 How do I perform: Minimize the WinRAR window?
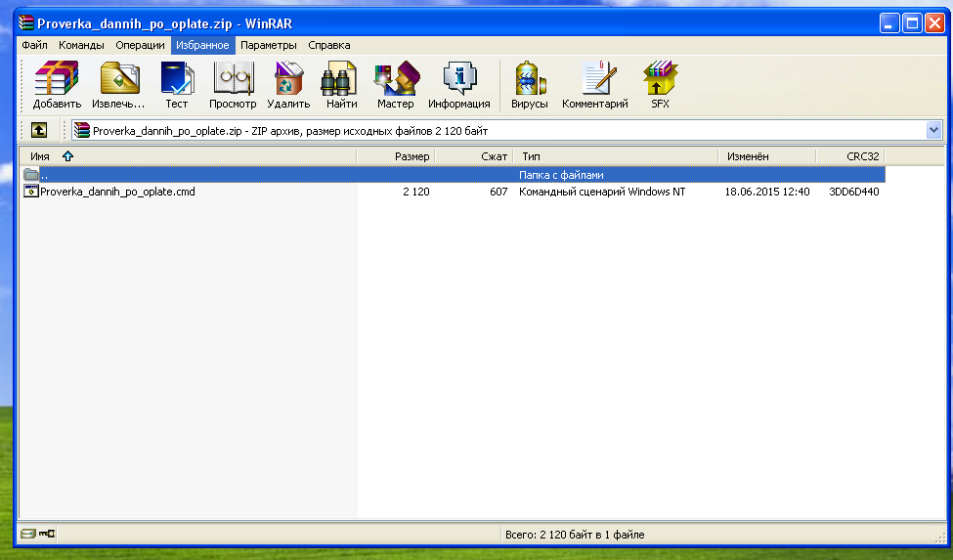click(x=889, y=23)
